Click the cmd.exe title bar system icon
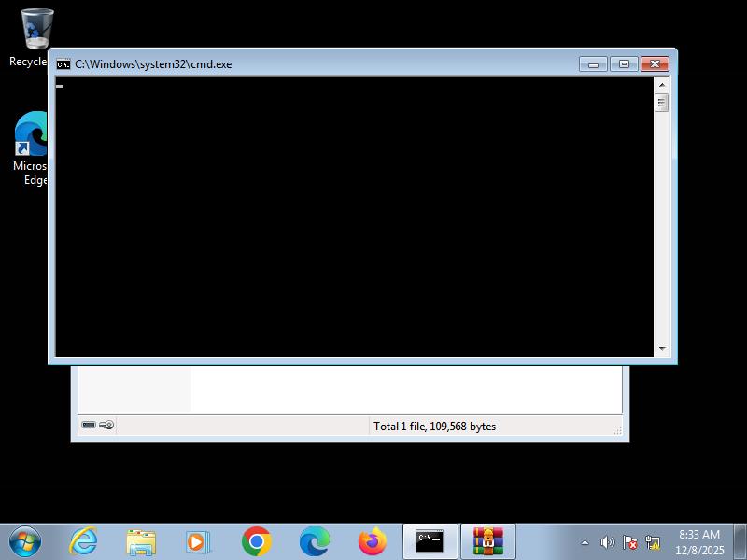The image size is (747, 560). tap(63, 64)
